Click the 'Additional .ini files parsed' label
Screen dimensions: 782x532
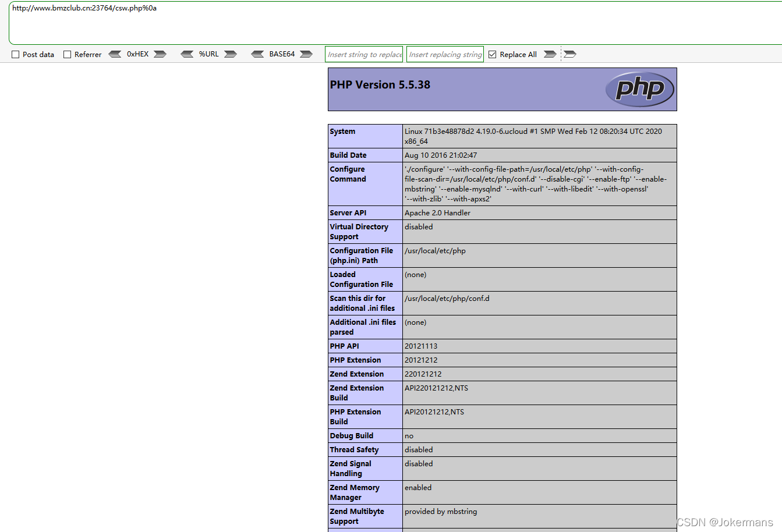[x=363, y=327]
